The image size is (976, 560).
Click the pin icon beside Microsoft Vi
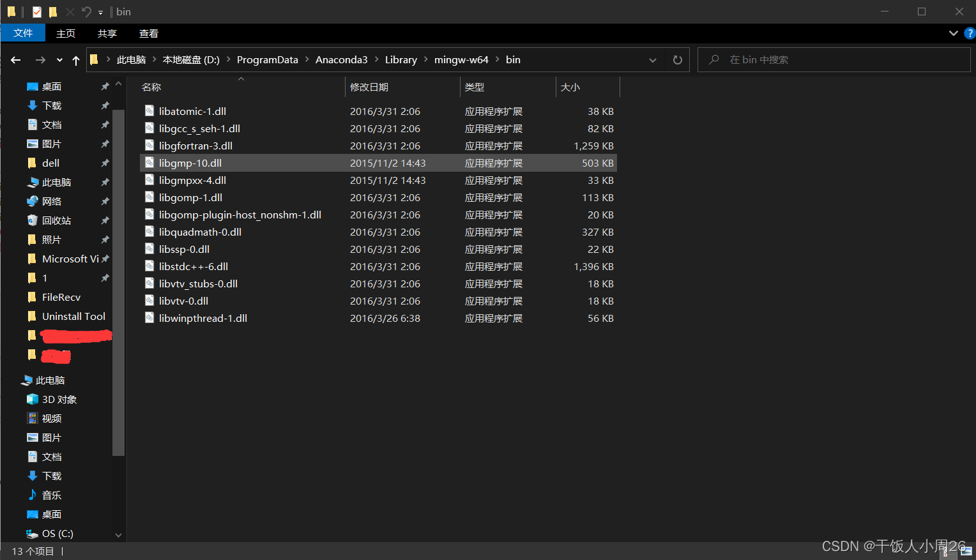pos(105,259)
